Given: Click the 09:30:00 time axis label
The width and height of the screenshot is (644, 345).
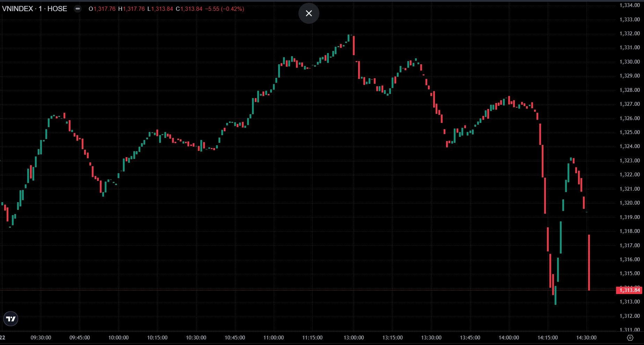Looking at the screenshot, I should 41,338.
